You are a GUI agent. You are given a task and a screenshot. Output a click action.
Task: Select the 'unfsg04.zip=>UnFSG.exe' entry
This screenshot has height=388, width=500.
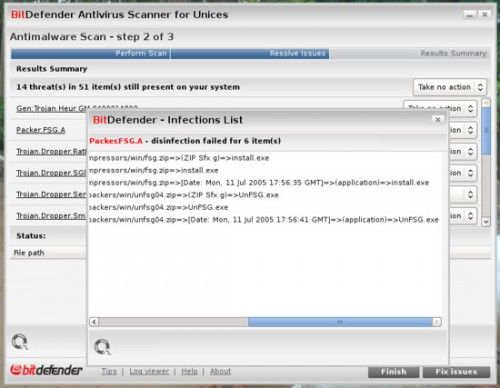[x=159, y=207]
